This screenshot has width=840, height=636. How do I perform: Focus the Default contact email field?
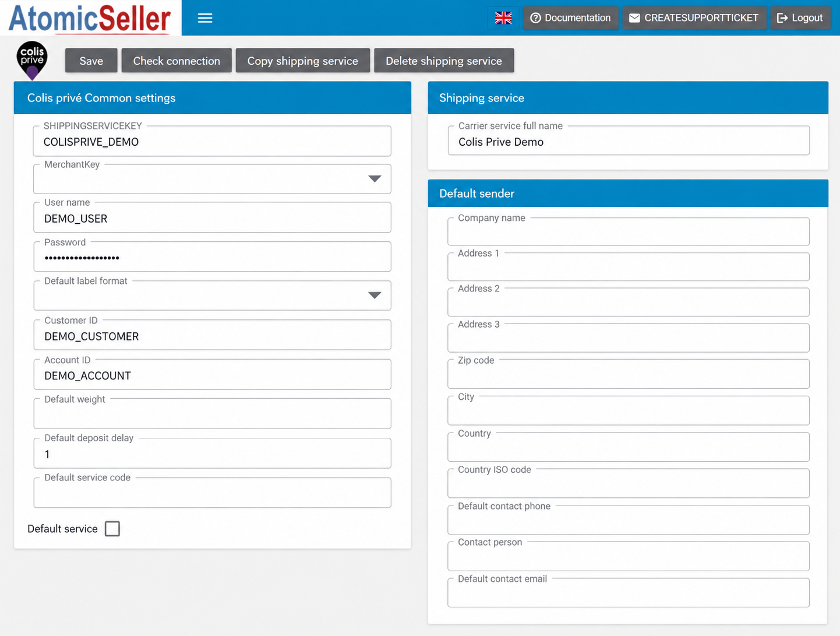pos(629,593)
